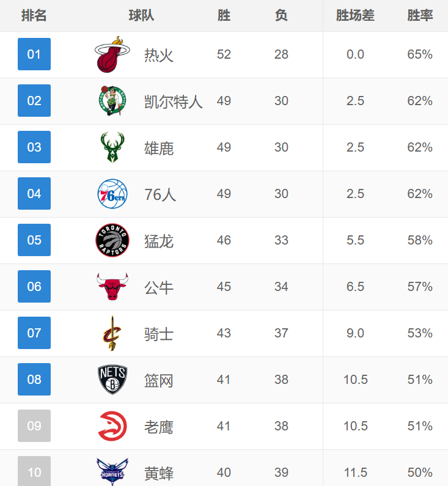
Task: Open the 热火 team name link
Action: point(159,55)
